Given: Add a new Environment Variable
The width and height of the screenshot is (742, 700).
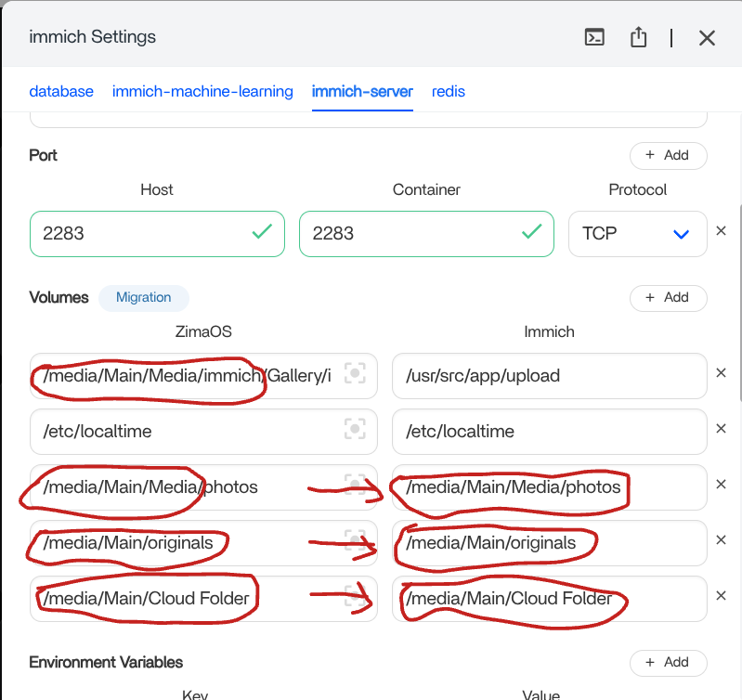Looking at the screenshot, I should click(x=669, y=663).
